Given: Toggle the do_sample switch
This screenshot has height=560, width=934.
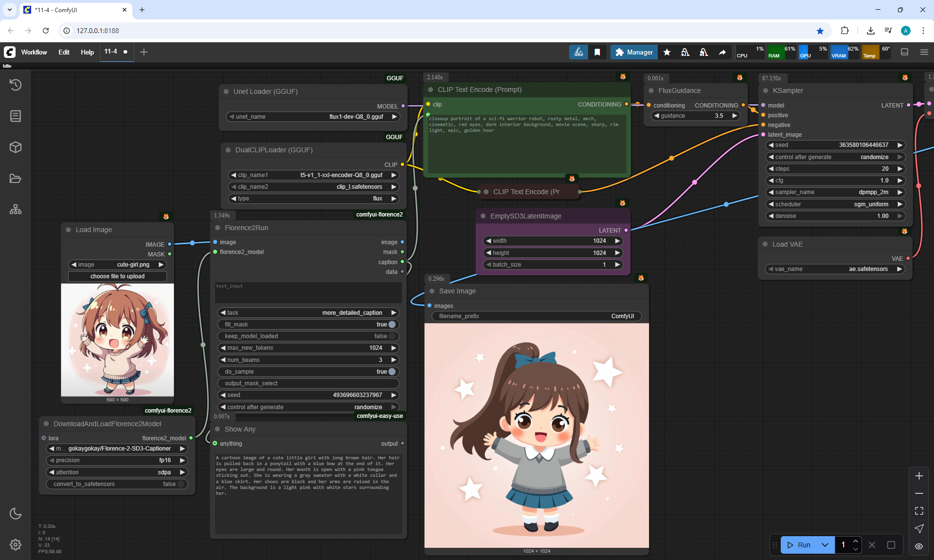Looking at the screenshot, I should point(392,372).
